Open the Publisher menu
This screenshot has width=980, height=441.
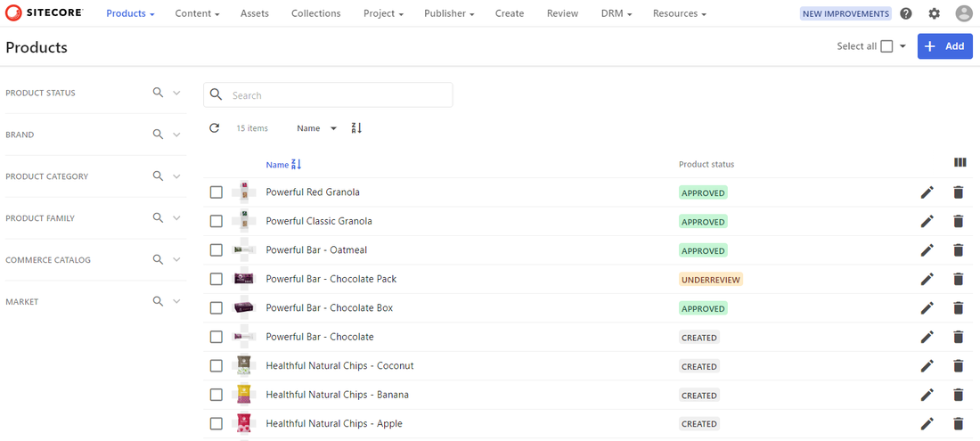click(x=449, y=13)
